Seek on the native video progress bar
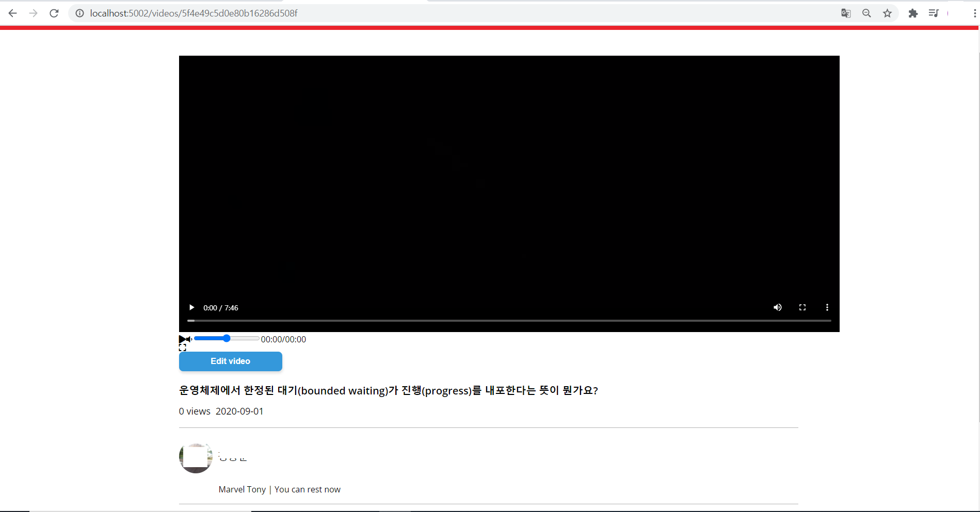 (509, 321)
